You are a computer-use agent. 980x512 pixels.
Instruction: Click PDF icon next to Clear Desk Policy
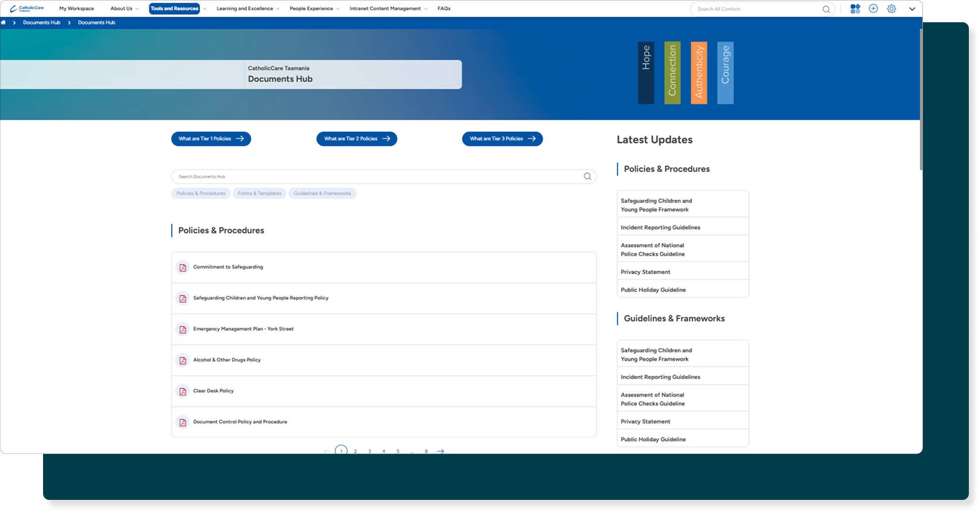[182, 392]
